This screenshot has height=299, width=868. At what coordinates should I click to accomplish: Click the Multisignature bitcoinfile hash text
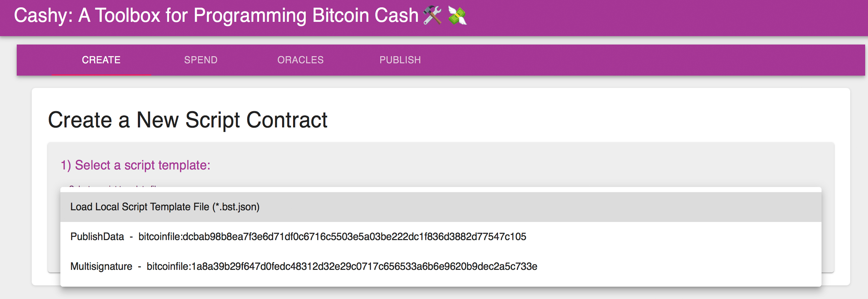coord(342,266)
